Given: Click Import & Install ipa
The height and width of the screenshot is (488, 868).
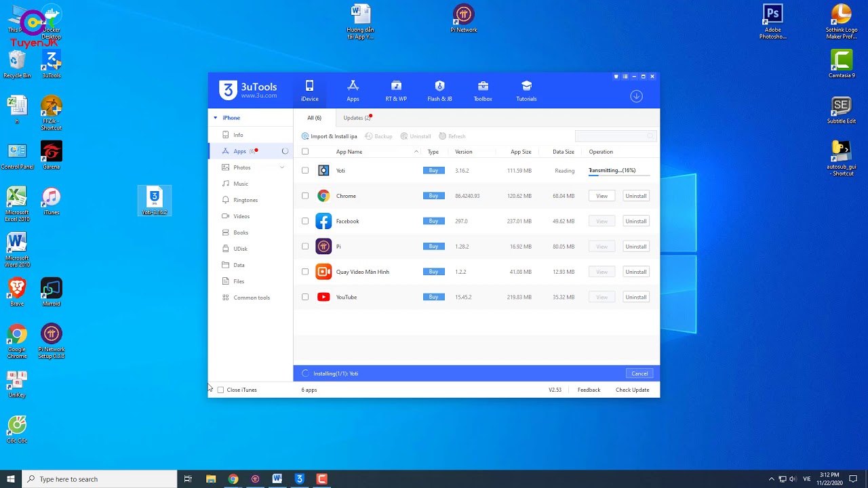Looking at the screenshot, I should pos(330,136).
